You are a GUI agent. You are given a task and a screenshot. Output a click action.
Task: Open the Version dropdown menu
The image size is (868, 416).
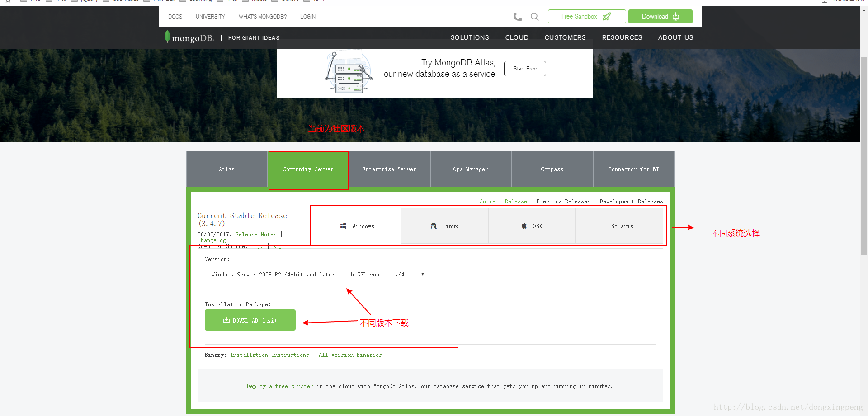click(316, 275)
